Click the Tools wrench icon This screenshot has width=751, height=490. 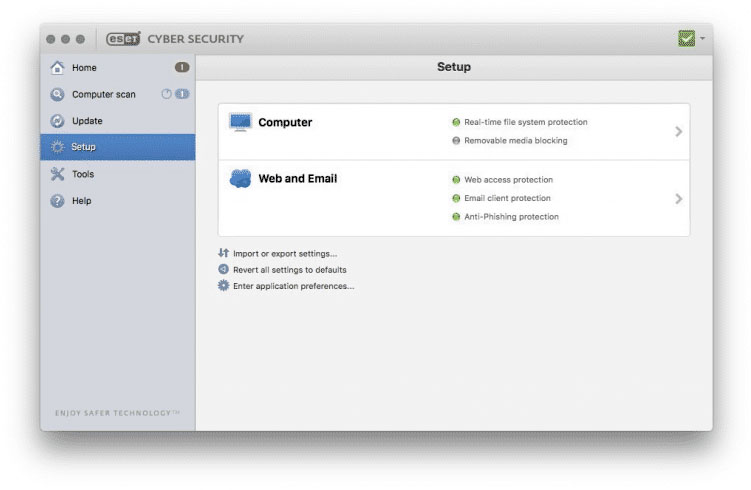coord(57,174)
